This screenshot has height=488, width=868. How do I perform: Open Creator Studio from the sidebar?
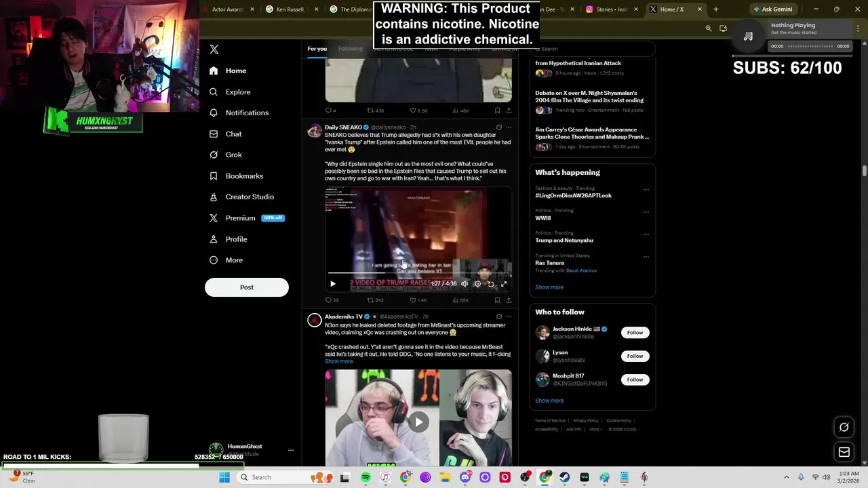241,197
